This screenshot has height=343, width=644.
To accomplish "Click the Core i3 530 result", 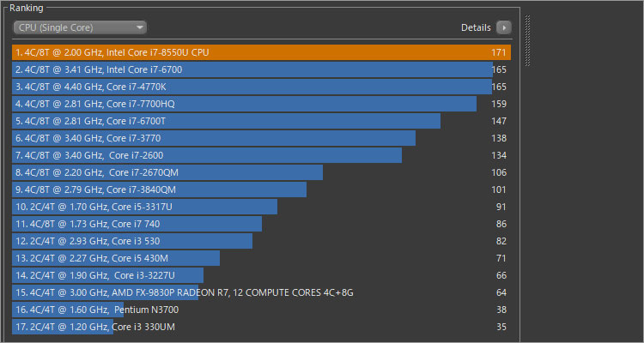I will click(x=132, y=241).
